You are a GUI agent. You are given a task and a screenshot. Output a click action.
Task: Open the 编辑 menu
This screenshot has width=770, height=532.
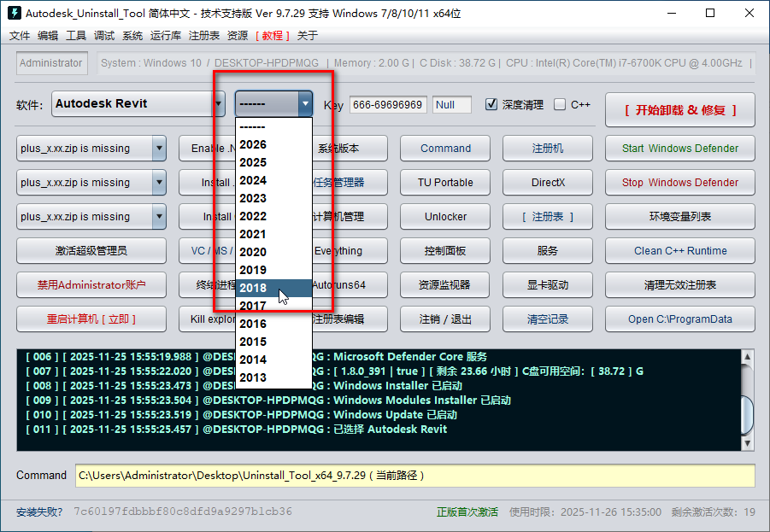[x=48, y=35]
